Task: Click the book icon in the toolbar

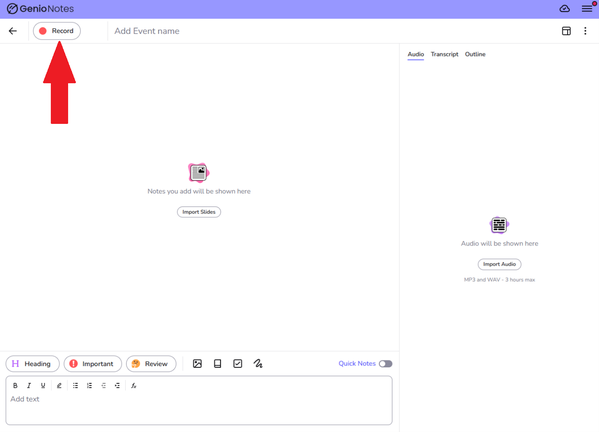Action: [217, 364]
